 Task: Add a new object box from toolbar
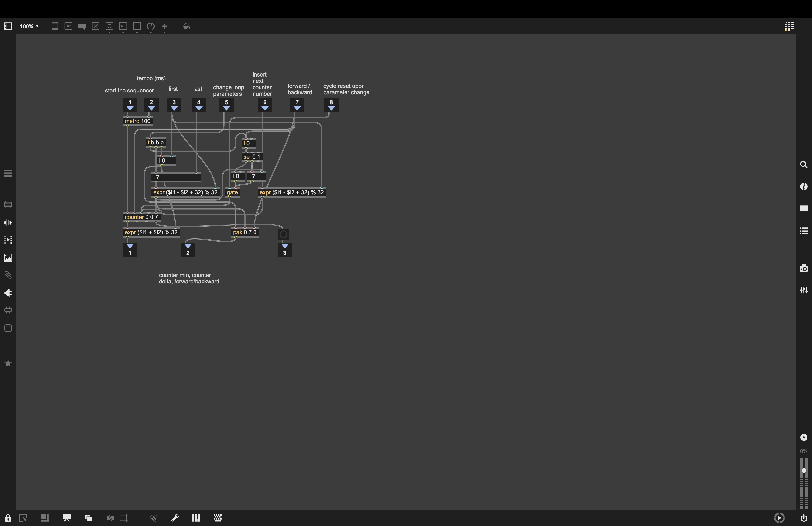click(54, 26)
